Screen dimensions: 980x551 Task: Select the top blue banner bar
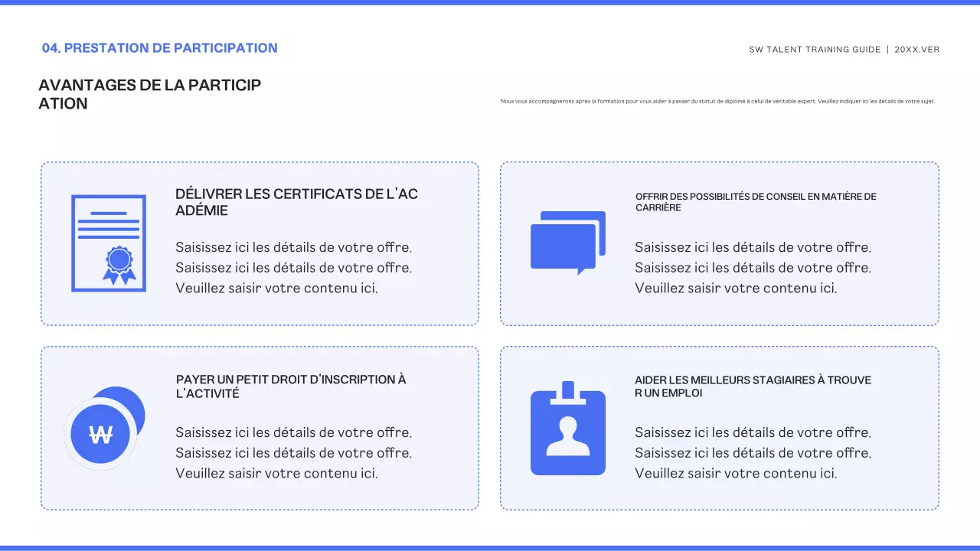[x=490, y=5]
